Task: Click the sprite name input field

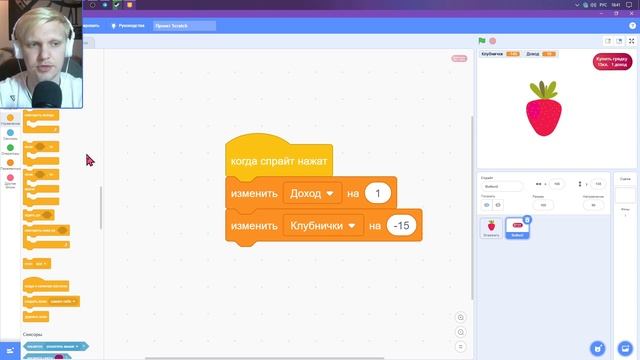Action: [502, 186]
